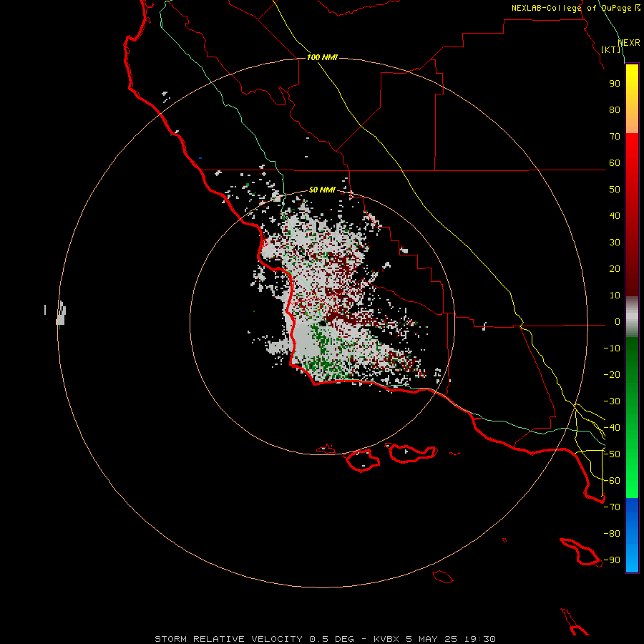Click the positive 50 value on velocity scale

(x=615, y=190)
